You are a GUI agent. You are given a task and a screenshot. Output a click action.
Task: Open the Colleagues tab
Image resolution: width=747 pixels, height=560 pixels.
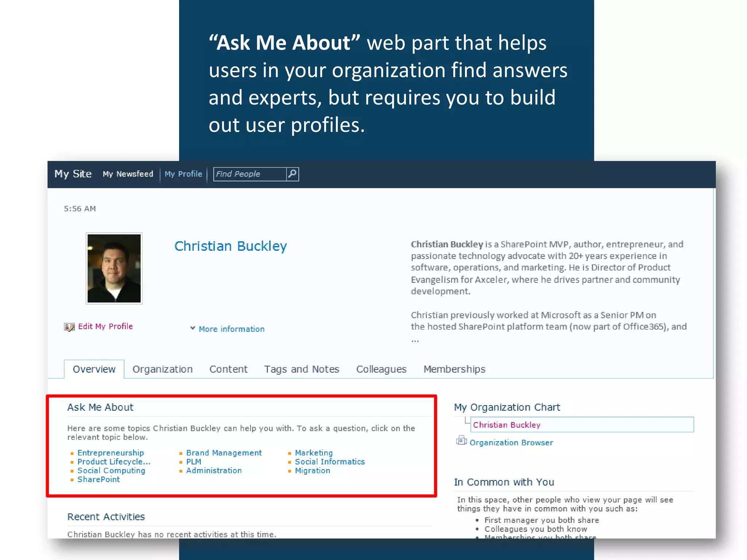tap(381, 369)
